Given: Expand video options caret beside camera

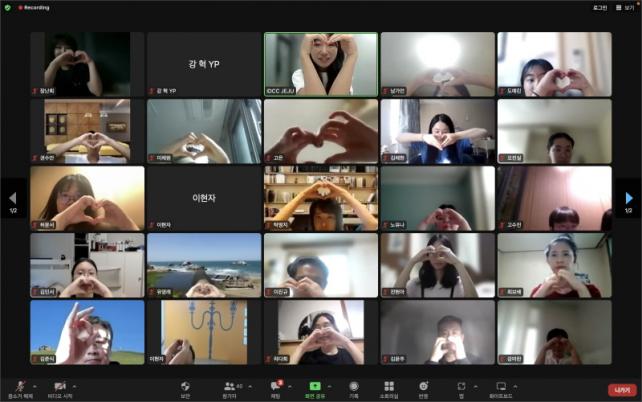Looking at the screenshot, I should [76, 384].
